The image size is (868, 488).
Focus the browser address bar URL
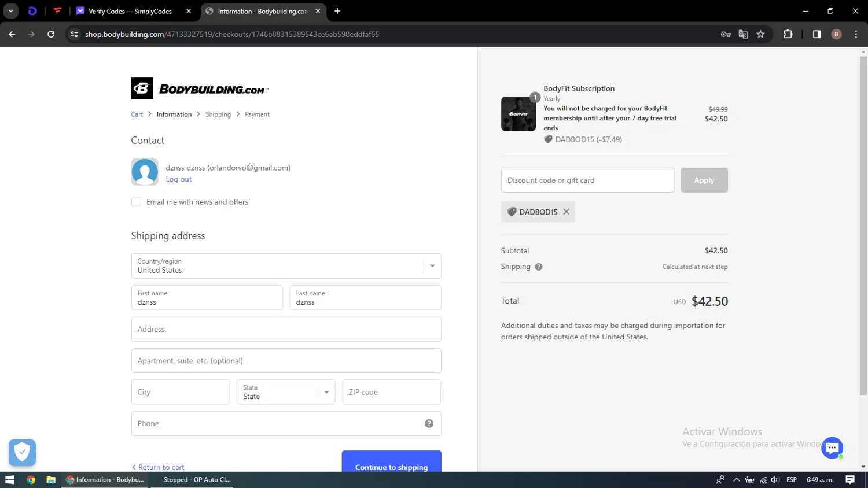232,34
